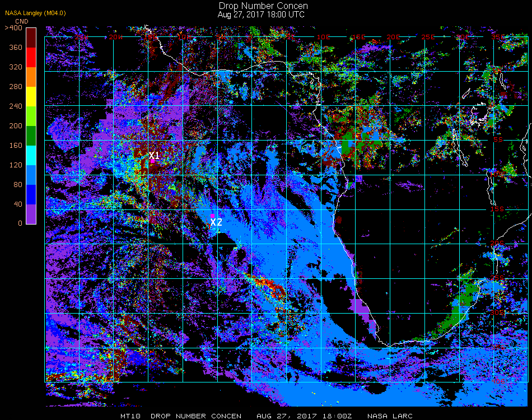The width and height of the screenshot is (532, 420).
Task: Click the 'Drop Number Concen' title text
Action: [x=263, y=6]
